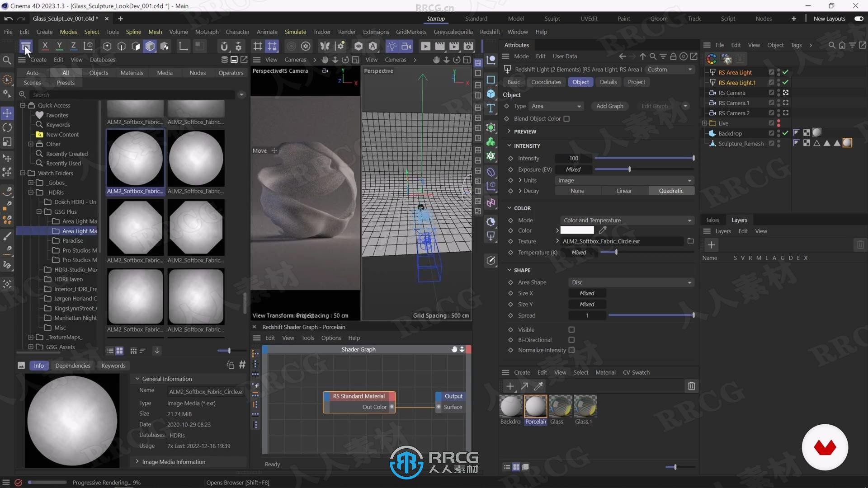Delete material with trash icon
The image size is (868, 488).
(691, 386)
